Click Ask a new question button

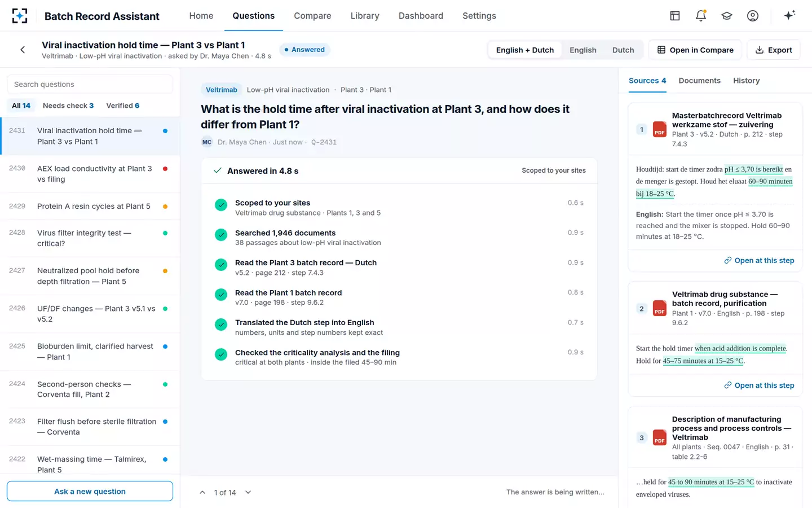point(90,491)
